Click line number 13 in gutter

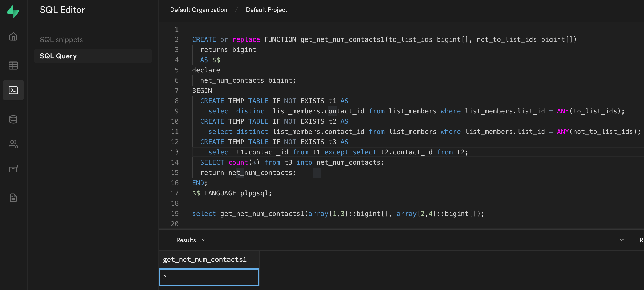[x=175, y=152]
